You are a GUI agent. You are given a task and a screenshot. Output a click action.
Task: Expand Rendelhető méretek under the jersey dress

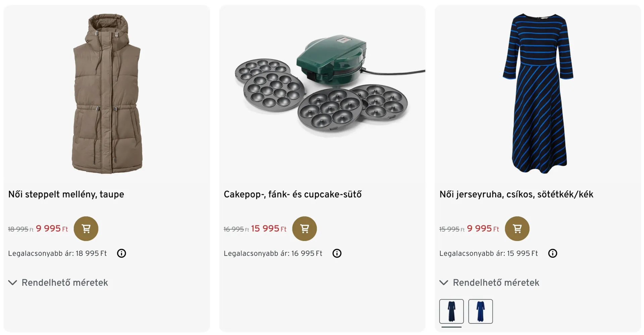[x=489, y=283]
